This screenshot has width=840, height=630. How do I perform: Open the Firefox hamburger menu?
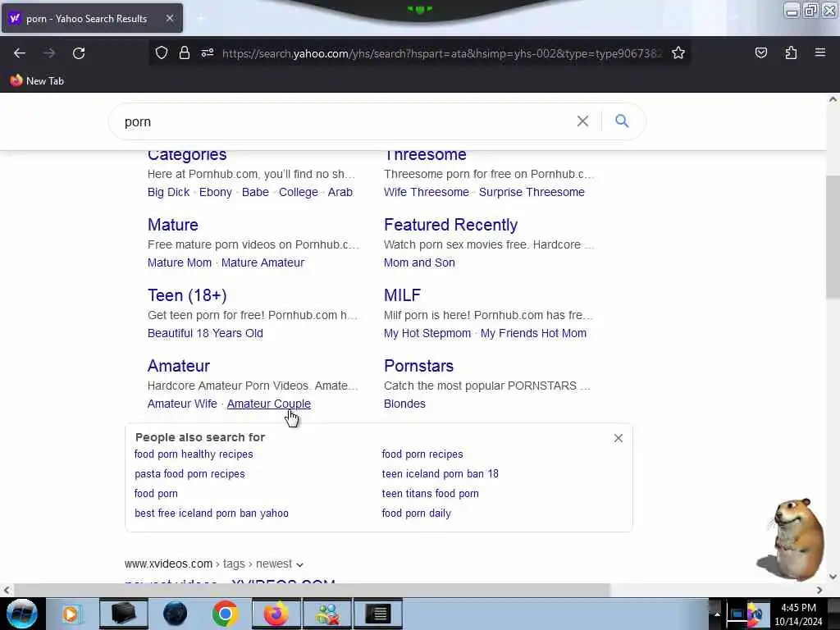(x=820, y=52)
